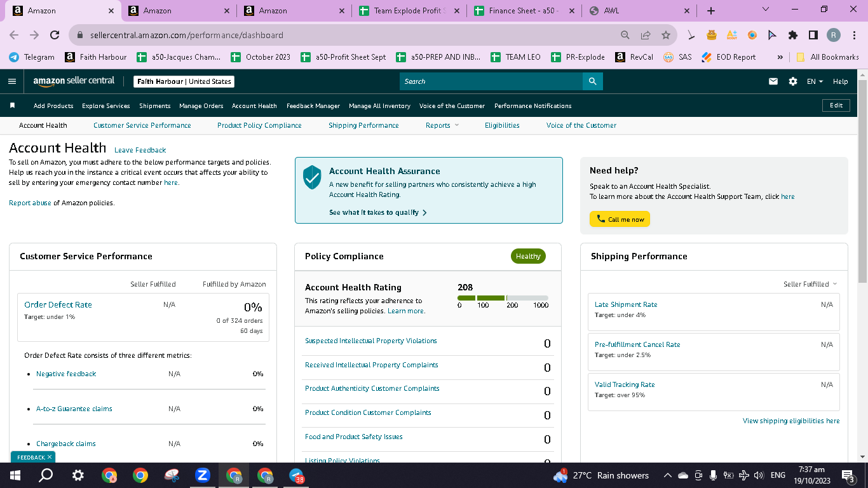Expand See what it takes to qualify
The width and height of the screenshot is (868, 488).
click(378, 212)
